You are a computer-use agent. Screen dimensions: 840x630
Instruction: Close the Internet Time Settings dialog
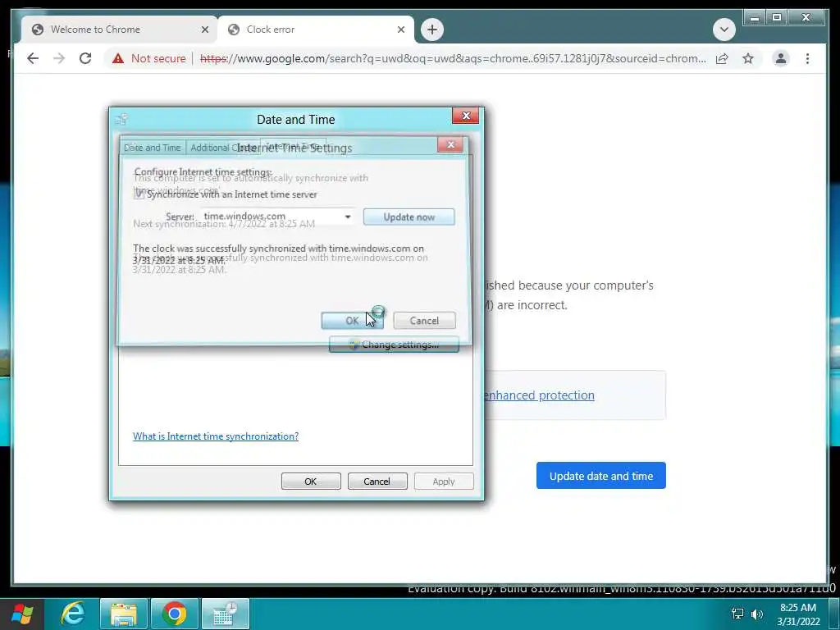pos(450,144)
